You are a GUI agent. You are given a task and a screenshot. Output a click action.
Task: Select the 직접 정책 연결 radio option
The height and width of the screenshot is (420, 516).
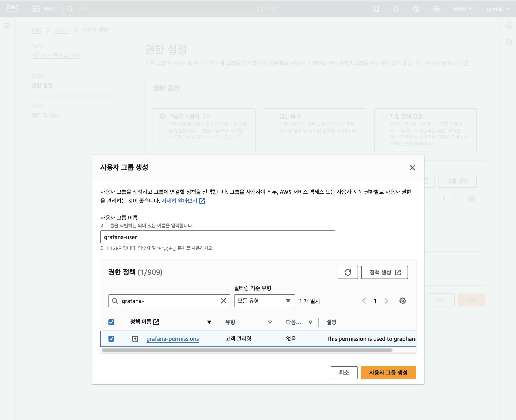tap(384, 116)
